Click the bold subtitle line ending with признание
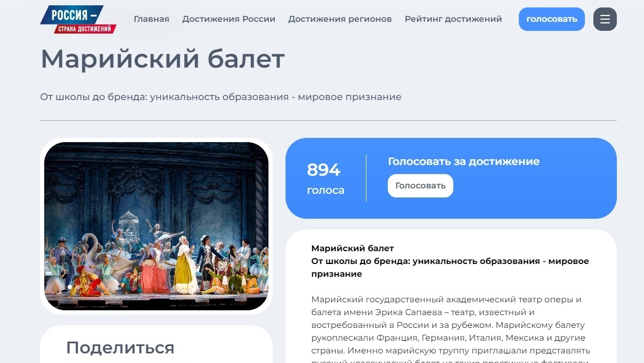644x363 pixels. tap(450, 268)
